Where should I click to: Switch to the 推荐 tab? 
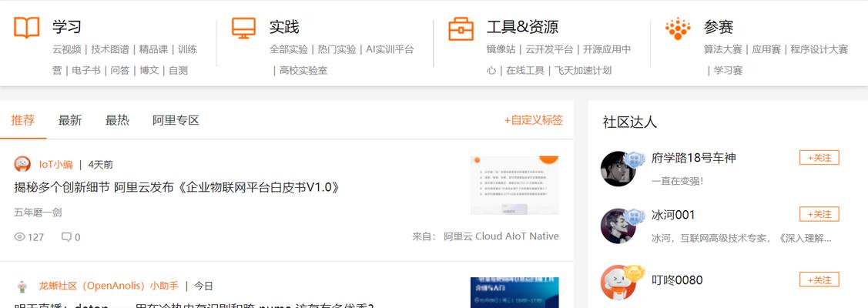[x=22, y=120]
